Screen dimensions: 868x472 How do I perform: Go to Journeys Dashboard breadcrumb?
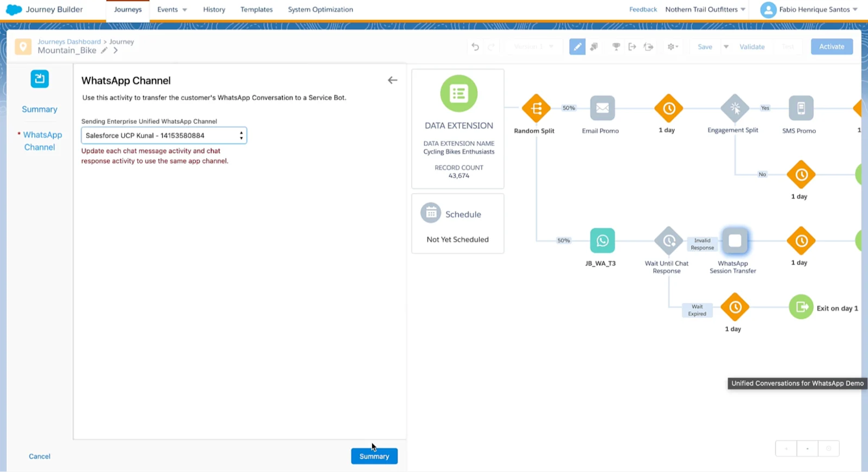tap(69, 42)
